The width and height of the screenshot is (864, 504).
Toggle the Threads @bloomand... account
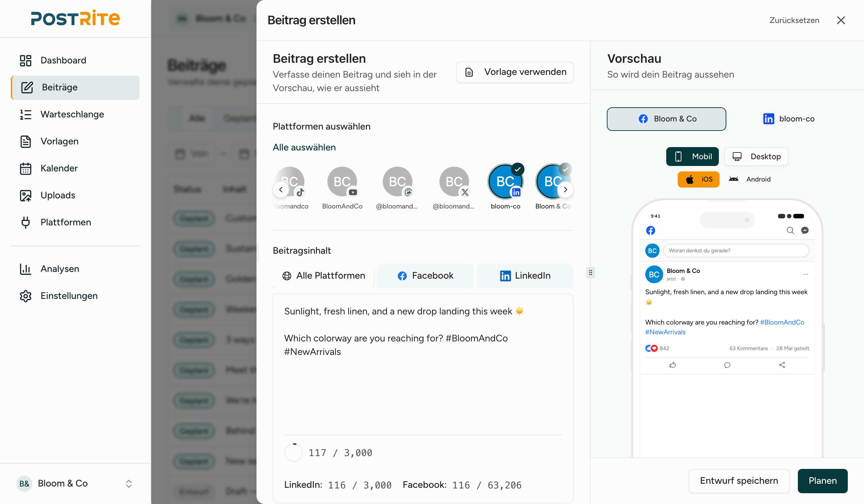point(397,188)
